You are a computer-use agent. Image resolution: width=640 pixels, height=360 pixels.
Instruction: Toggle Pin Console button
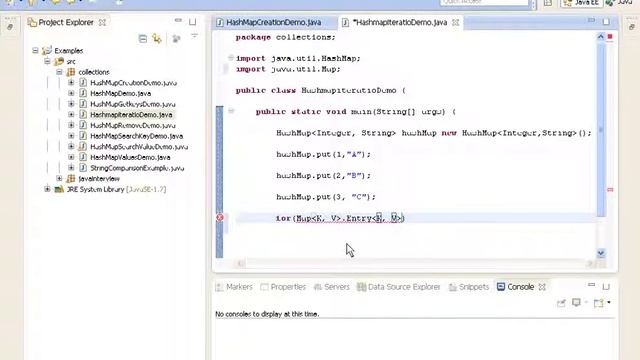tap(561, 303)
